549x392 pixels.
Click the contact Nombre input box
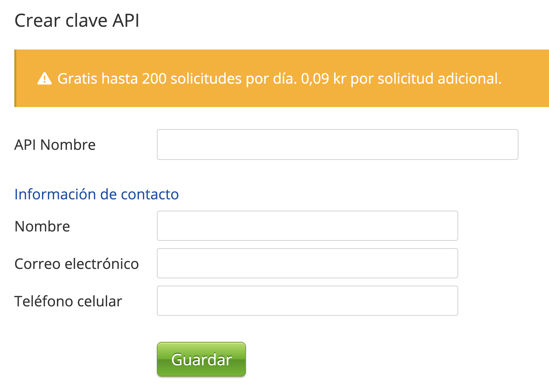pos(307,226)
